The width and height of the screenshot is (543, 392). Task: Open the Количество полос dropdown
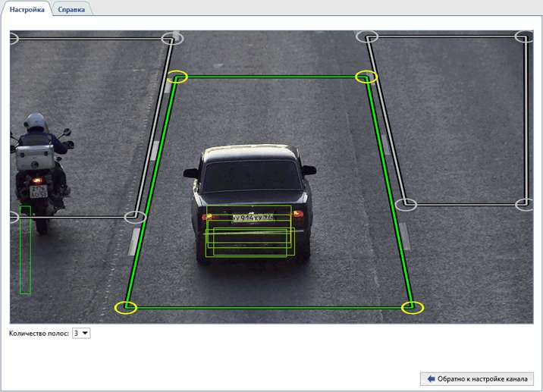81,333
